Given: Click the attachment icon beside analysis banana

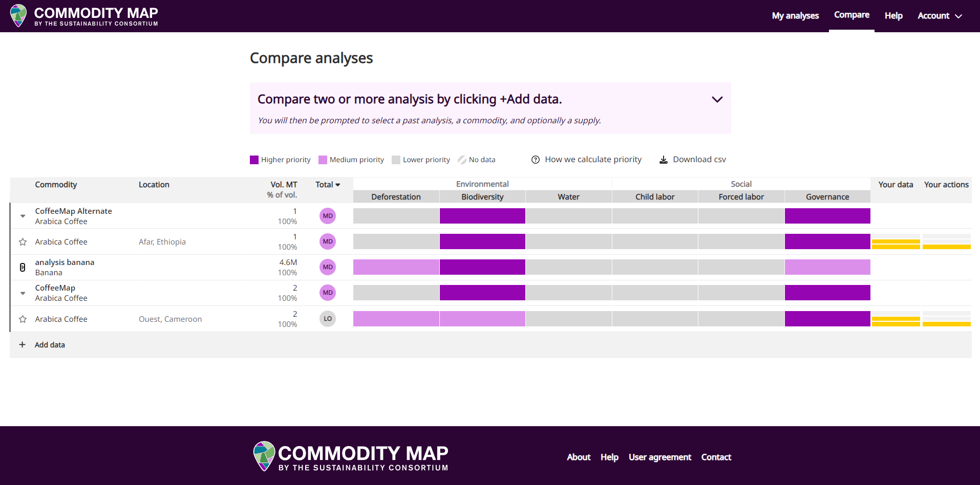Looking at the screenshot, I should coord(23,267).
